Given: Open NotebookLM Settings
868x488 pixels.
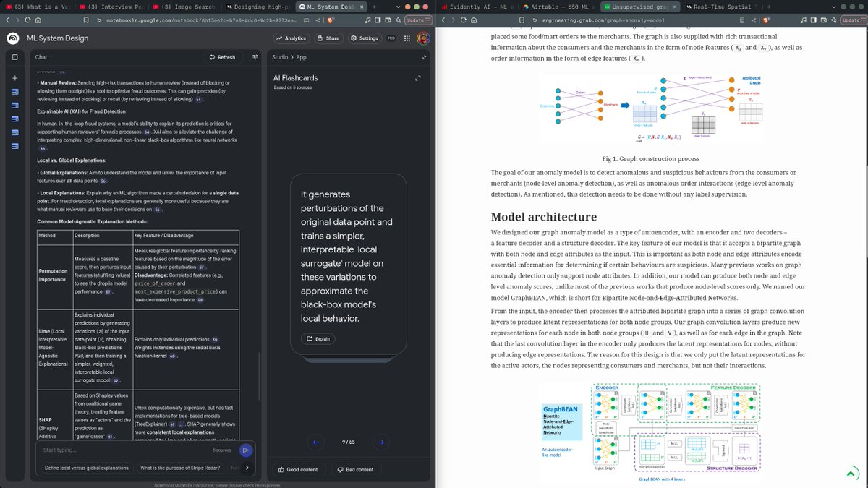Looking at the screenshot, I should [364, 38].
